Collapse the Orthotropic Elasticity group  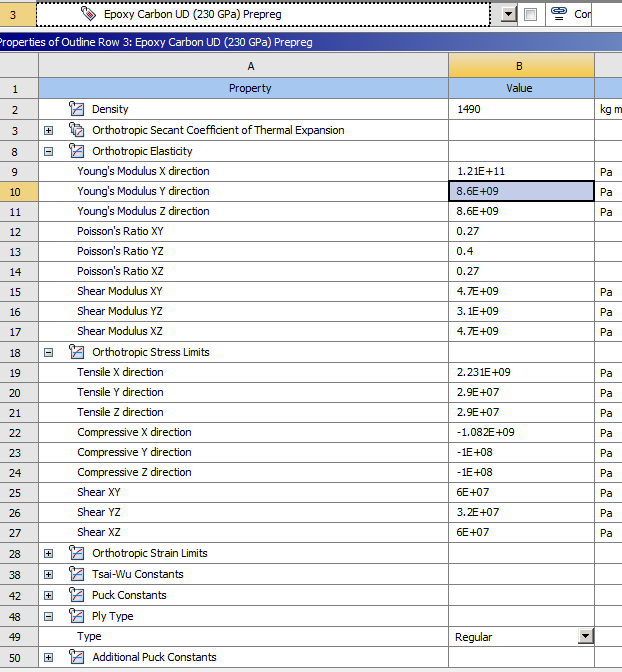[48, 151]
